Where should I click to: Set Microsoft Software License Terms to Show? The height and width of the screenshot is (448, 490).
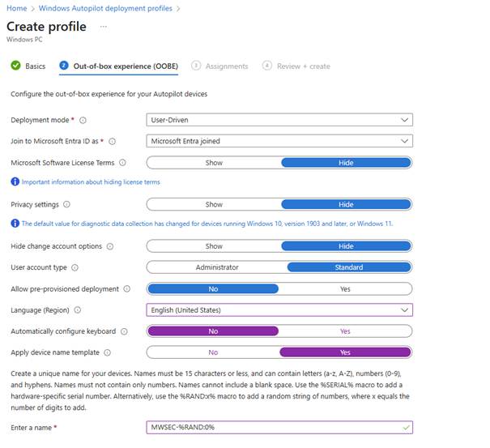click(214, 162)
